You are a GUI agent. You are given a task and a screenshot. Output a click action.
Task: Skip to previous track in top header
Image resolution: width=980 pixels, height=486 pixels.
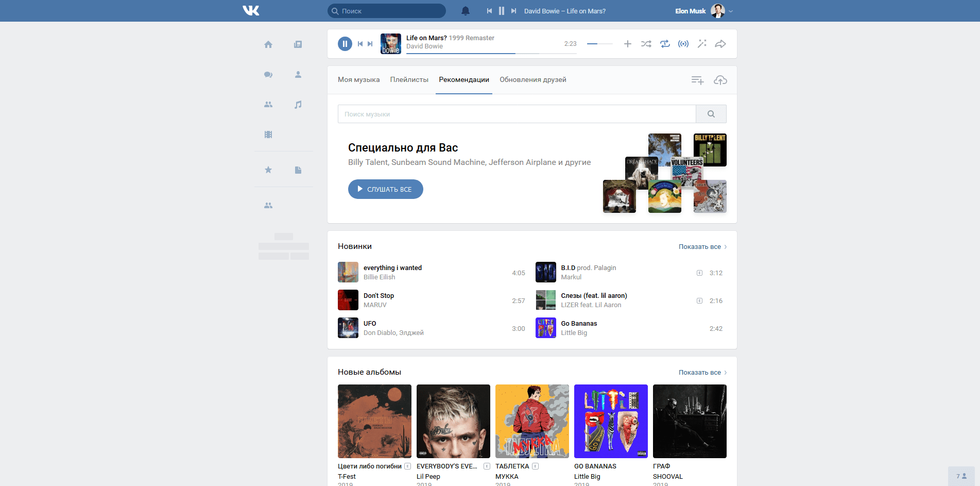click(x=489, y=11)
